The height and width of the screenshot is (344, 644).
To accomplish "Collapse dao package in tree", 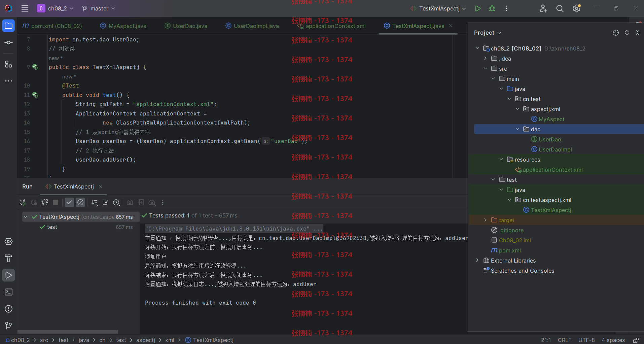I will click(x=517, y=129).
